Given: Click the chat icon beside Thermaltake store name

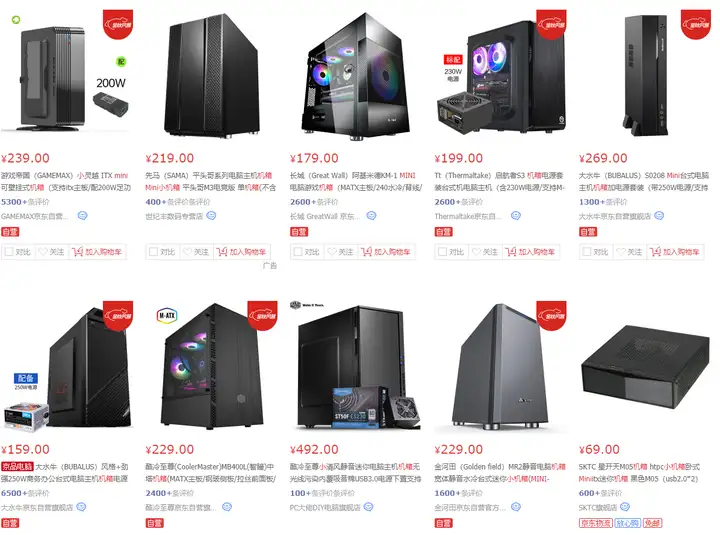Looking at the screenshot, I should (516, 215).
